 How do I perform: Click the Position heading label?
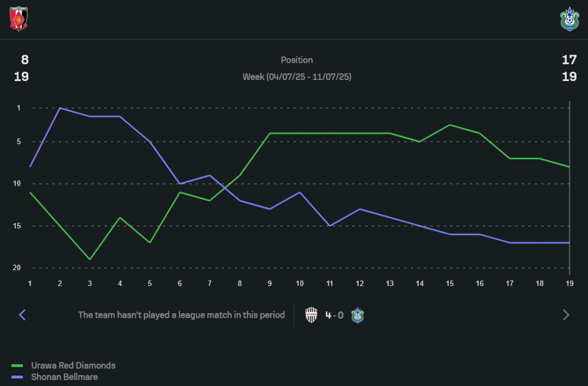tap(297, 60)
